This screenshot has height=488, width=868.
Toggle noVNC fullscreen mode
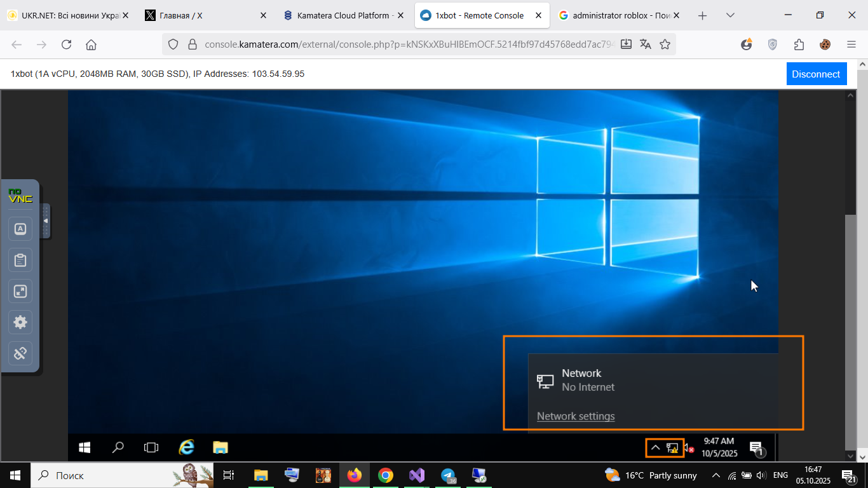[20, 291]
